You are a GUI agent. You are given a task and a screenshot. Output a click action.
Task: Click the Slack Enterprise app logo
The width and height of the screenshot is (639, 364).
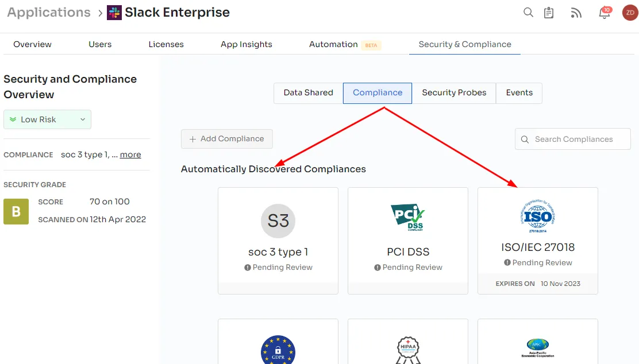point(114,13)
